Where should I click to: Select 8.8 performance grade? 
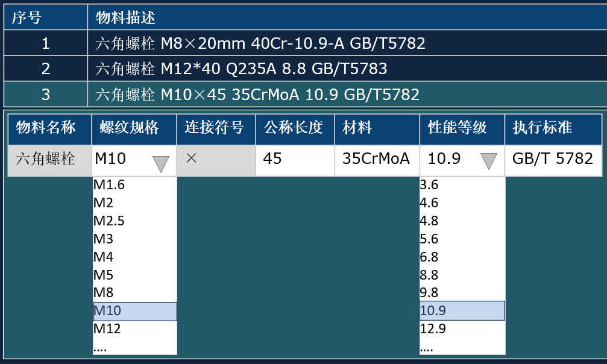click(x=462, y=275)
